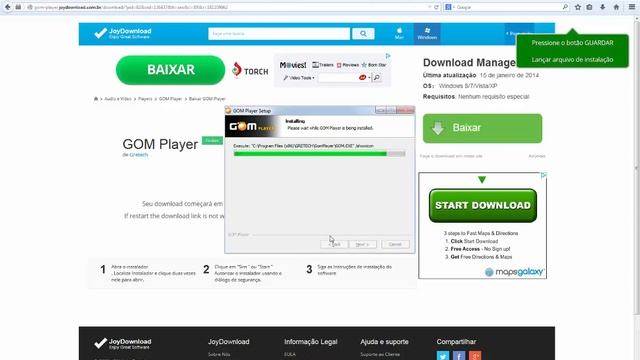This screenshot has width=640, height=360.
Task: Open the Firefox hamburger menu
Action: 631,7
